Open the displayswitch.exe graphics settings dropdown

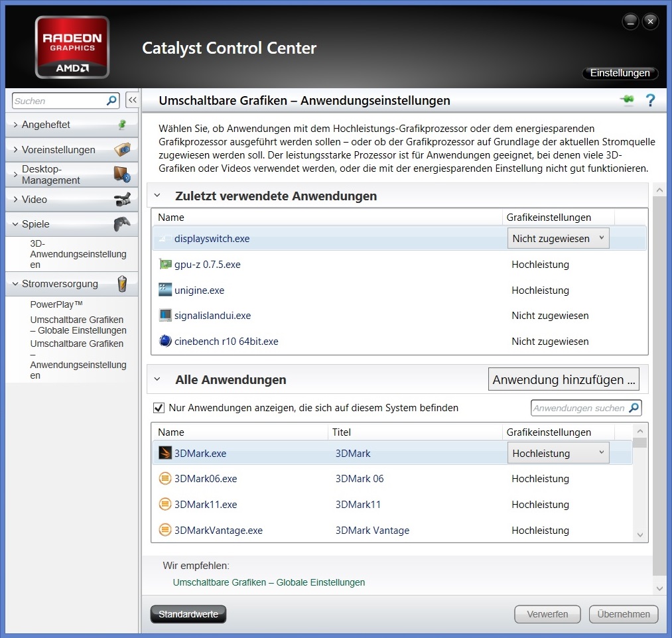pyautogui.click(x=558, y=238)
